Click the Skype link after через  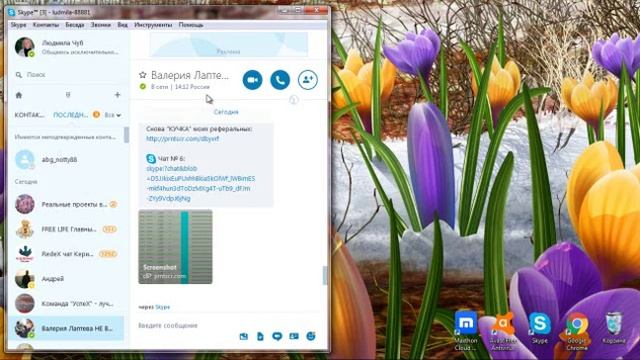(162, 307)
